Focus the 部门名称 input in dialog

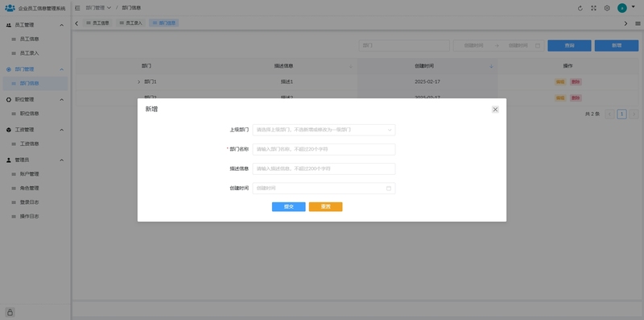click(324, 149)
